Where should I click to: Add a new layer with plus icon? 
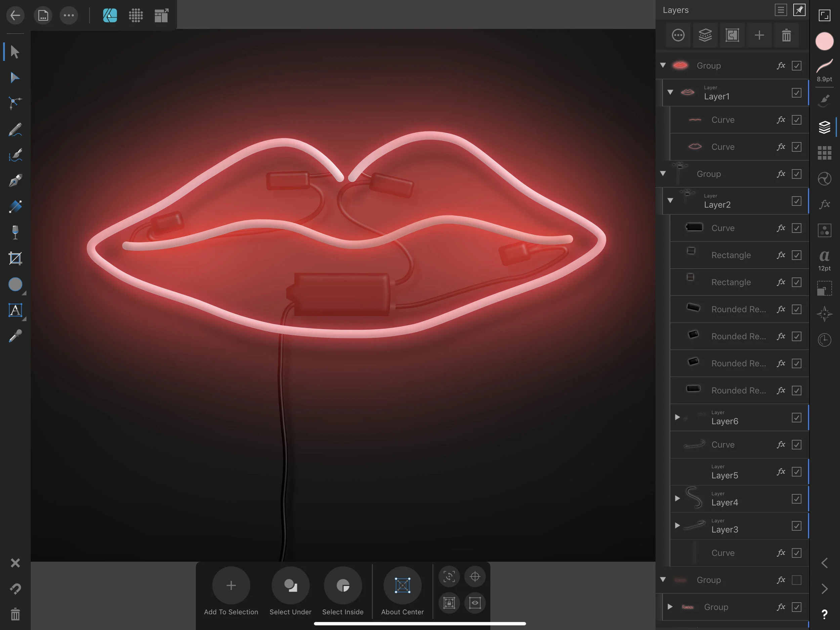(759, 35)
